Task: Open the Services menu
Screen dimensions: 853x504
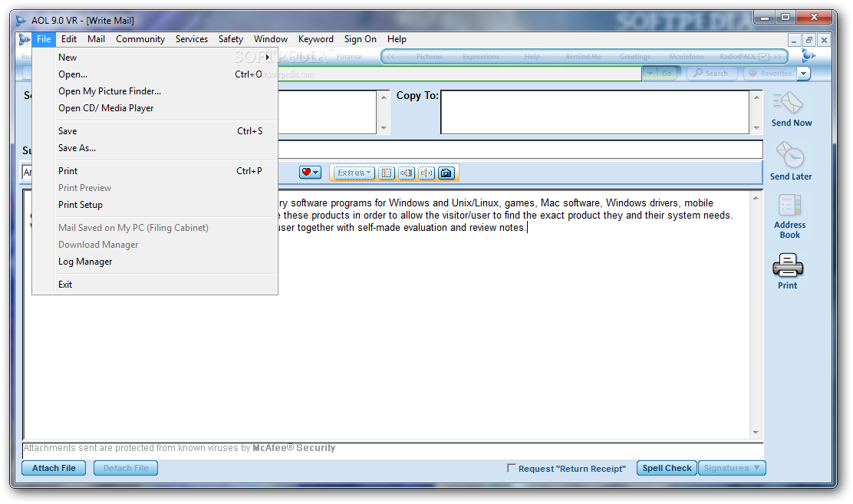Action: click(x=192, y=39)
